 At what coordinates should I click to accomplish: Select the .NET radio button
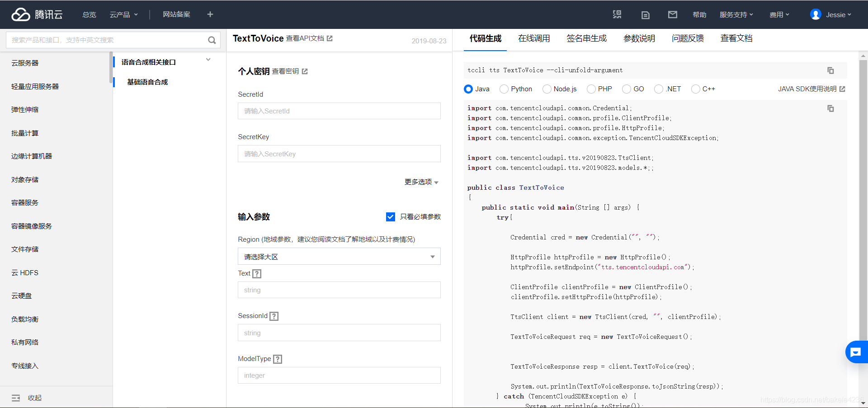(659, 89)
